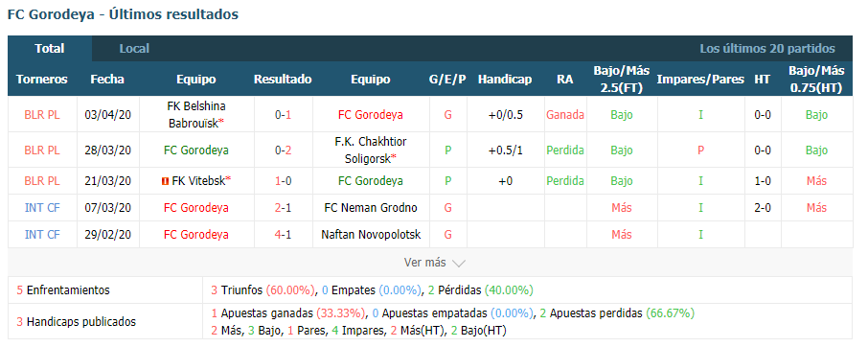Click the Ver más text

coord(424,263)
